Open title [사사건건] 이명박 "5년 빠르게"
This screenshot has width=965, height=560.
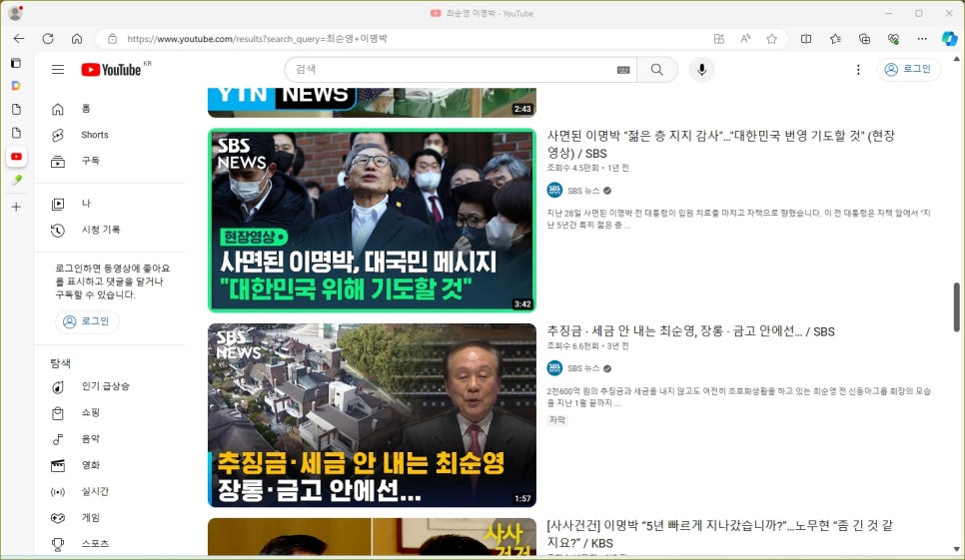tap(720, 534)
